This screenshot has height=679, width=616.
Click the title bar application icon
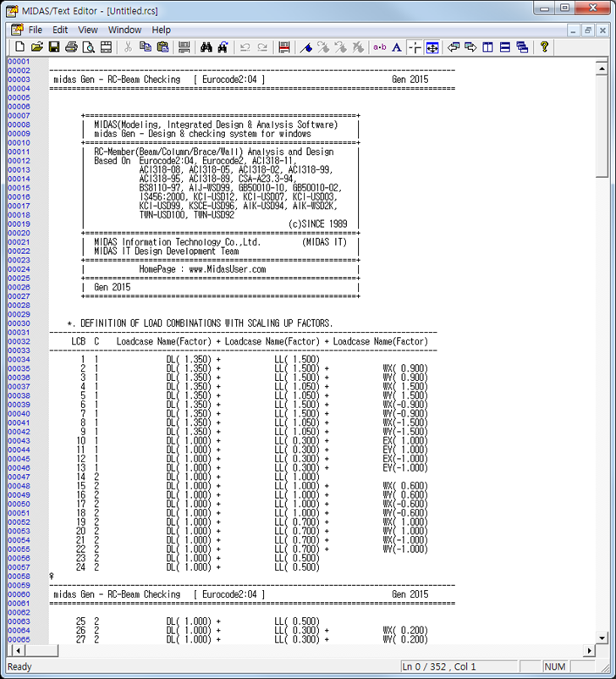coord(13,10)
